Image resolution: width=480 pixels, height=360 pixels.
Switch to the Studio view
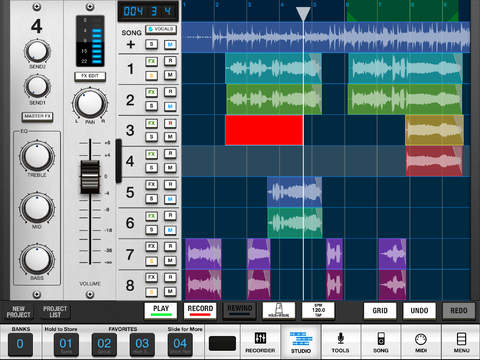[301, 342]
